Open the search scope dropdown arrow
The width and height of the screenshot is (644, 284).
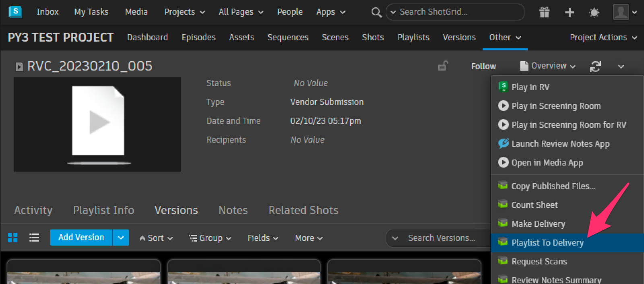[x=393, y=12]
